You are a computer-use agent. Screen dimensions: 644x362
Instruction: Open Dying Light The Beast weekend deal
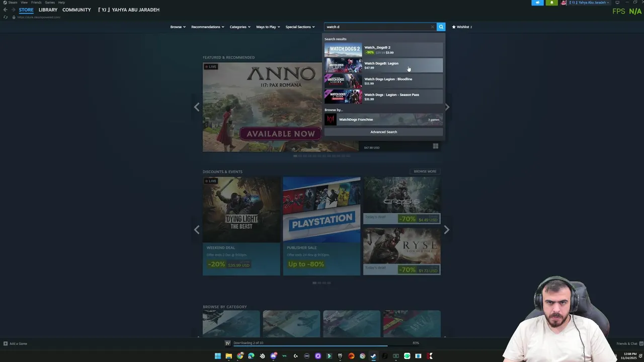click(242, 226)
